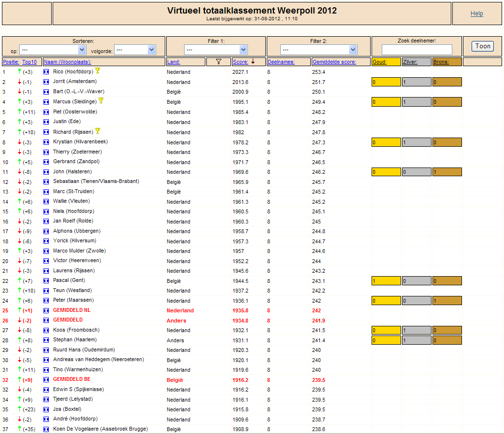504x434 pixels.
Task: Sort by Brons medal header
Action: click(441, 62)
